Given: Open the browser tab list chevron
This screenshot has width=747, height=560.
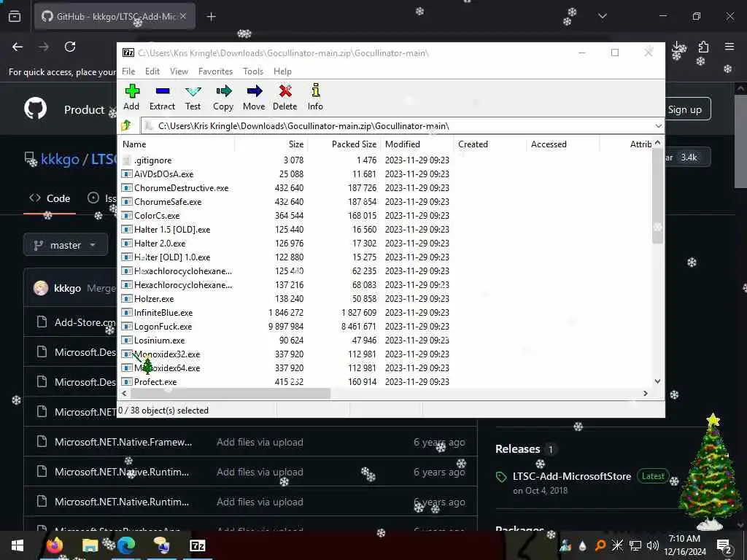Looking at the screenshot, I should pos(603,16).
